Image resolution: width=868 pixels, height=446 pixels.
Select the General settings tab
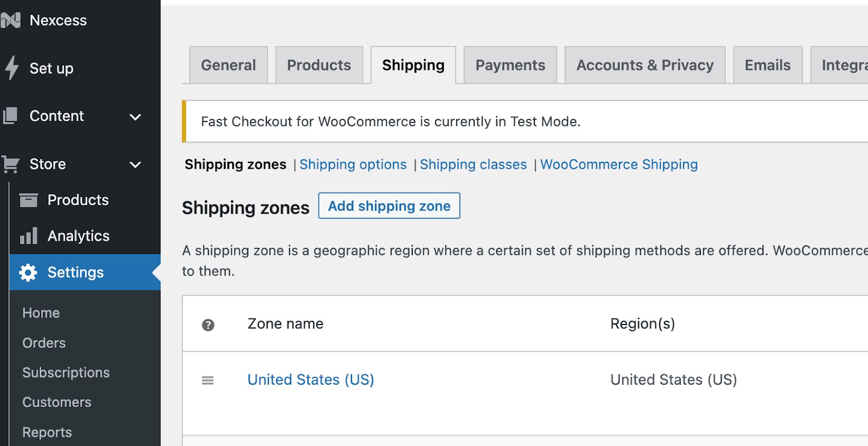(228, 65)
